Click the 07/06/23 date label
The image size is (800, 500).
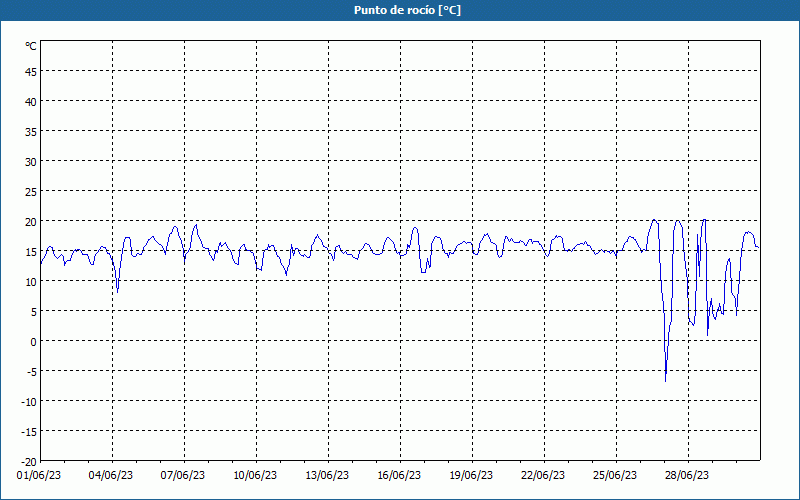[x=183, y=476]
